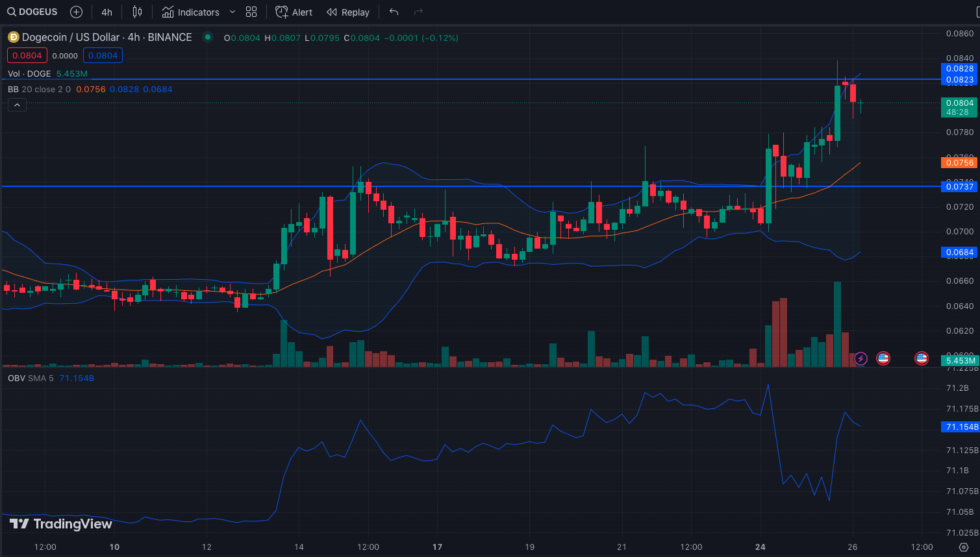Collapse the indicator legend with arrow button

pyautogui.click(x=17, y=105)
